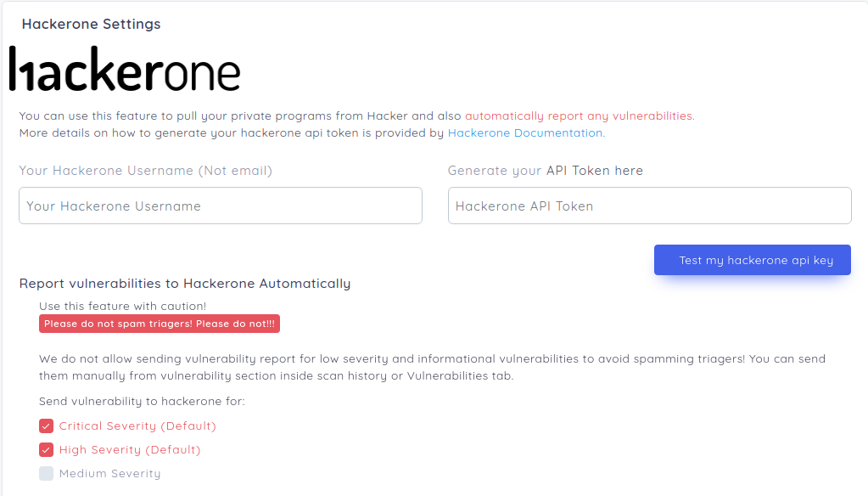Click the red do not spam triagers badge
The image size is (868, 496).
[x=160, y=324]
